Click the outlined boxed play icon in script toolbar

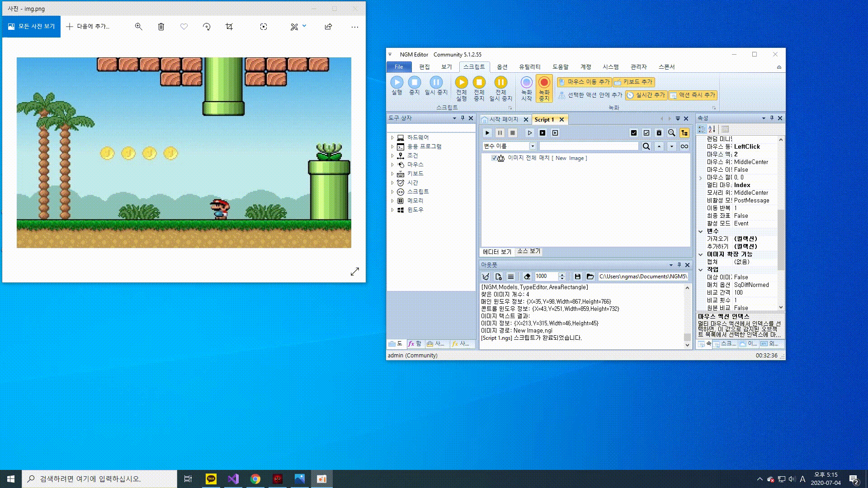pyautogui.click(x=555, y=133)
